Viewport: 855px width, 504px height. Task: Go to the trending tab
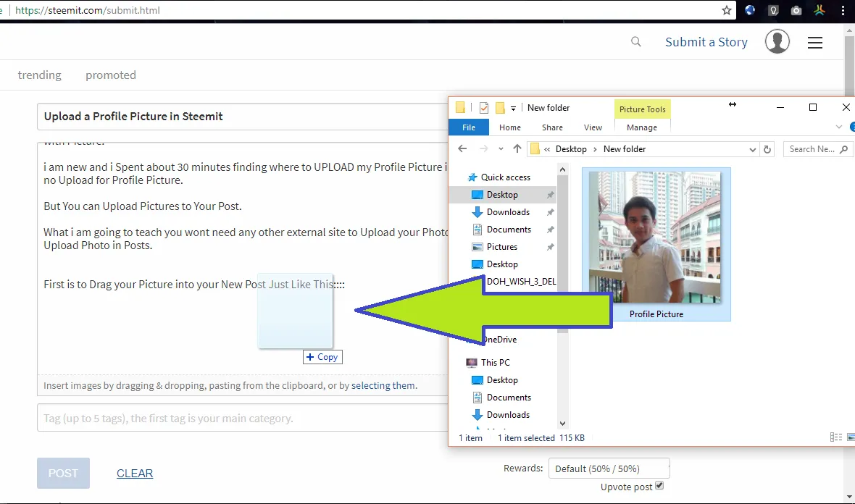tap(39, 75)
